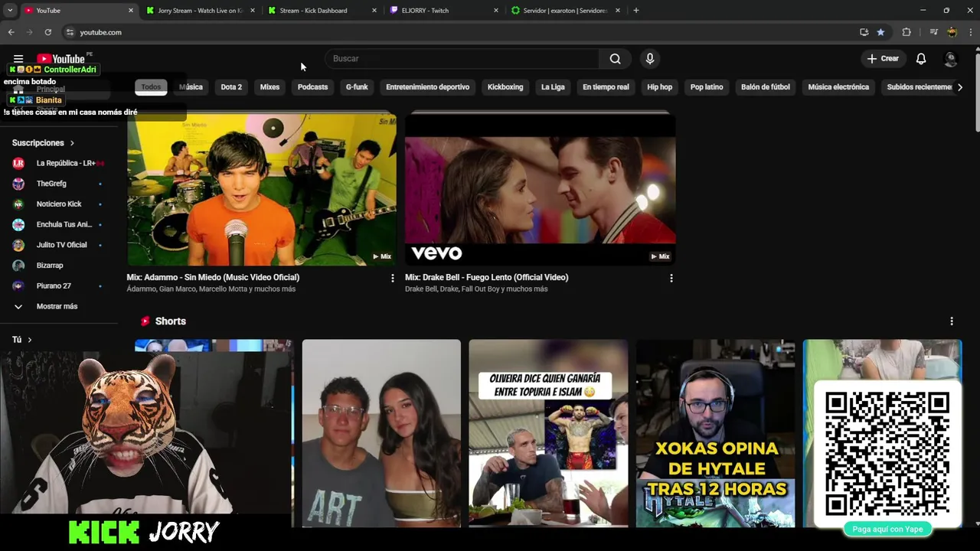This screenshot has width=980, height=551.
Task: Open Enchula Tus Ani... channel avatar
Action: tap(18, 225)
